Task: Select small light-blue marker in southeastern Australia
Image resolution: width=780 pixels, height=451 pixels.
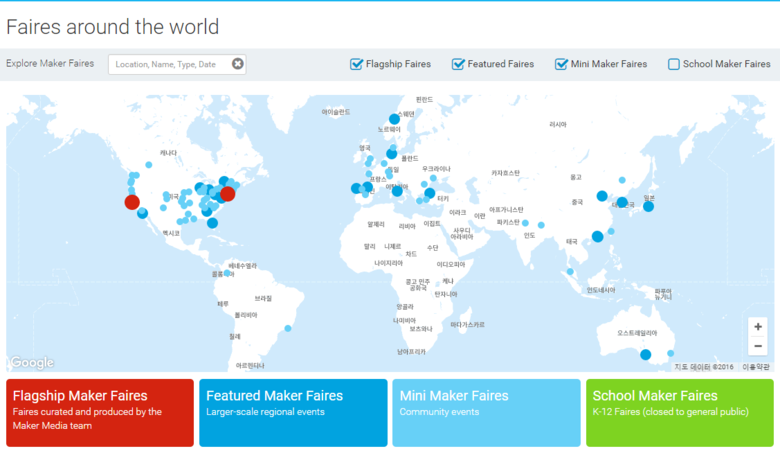Action: (671, 353)
